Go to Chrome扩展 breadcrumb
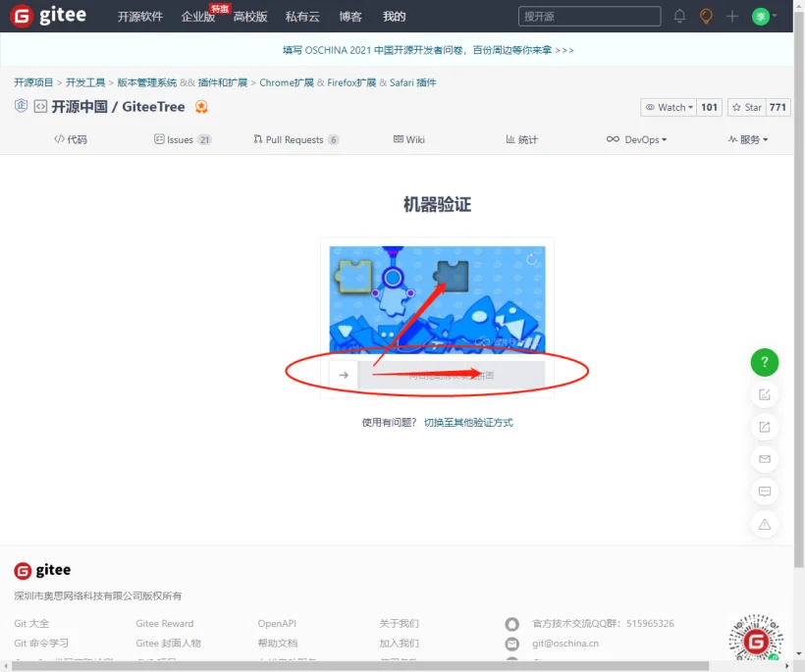The height and width of the screenshot is (672, 805). 287,82
